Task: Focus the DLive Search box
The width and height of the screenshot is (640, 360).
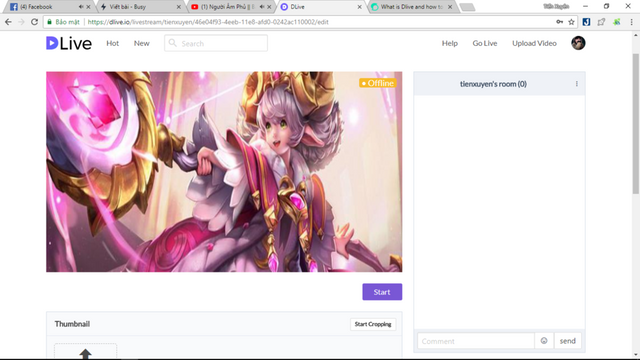Action: pyautogui.click(x=216, y=43)
